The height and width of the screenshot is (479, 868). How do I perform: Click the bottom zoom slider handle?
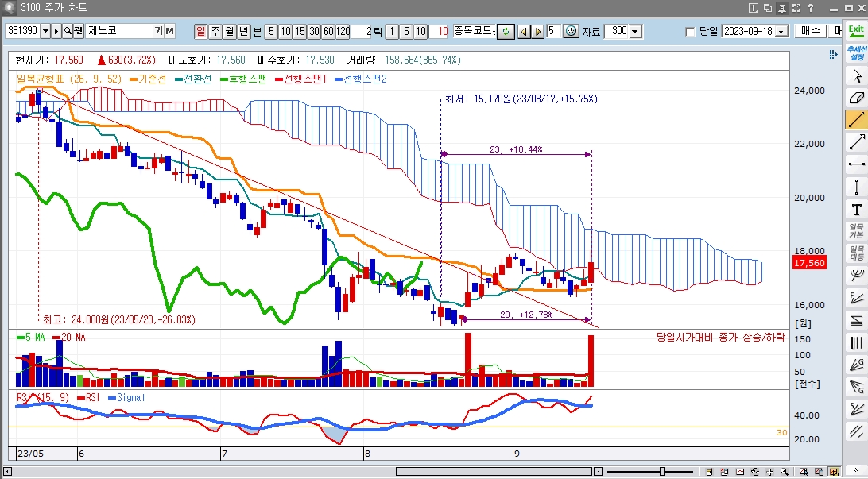tap(662, 472)
